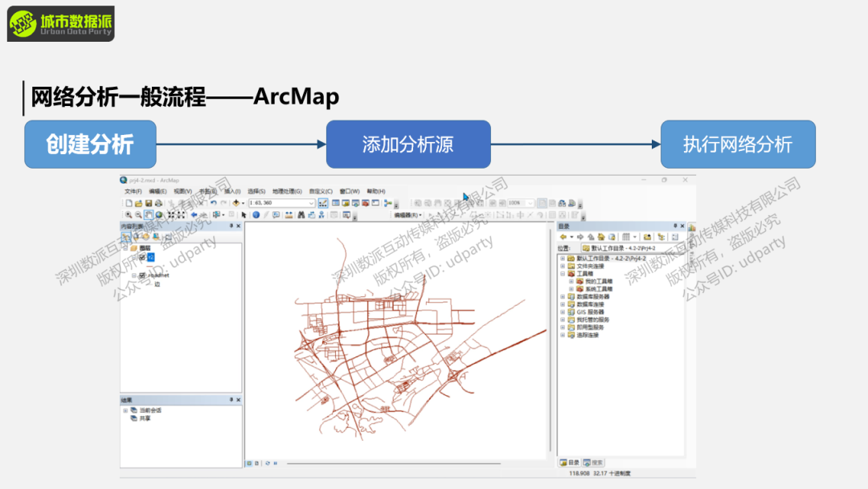Click the Catalog Go To Home folder icon
This screenshot has height=489, width=868.
coord(600,238)
